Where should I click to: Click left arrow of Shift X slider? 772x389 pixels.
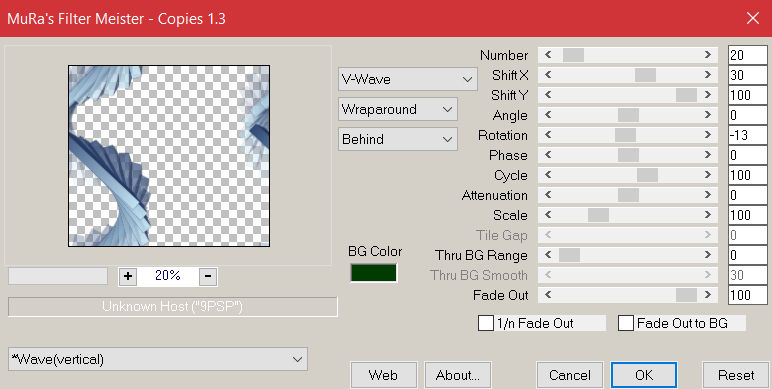(548, 75)
